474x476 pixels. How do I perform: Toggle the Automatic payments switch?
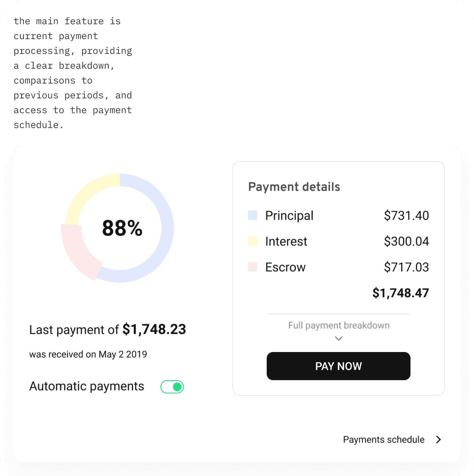click(x=172, y=387)
